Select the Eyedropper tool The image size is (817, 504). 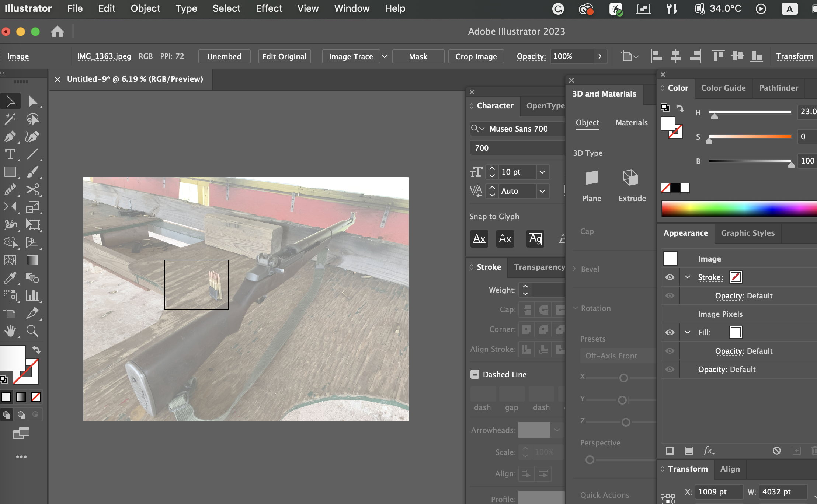click(x=10, y=278)
